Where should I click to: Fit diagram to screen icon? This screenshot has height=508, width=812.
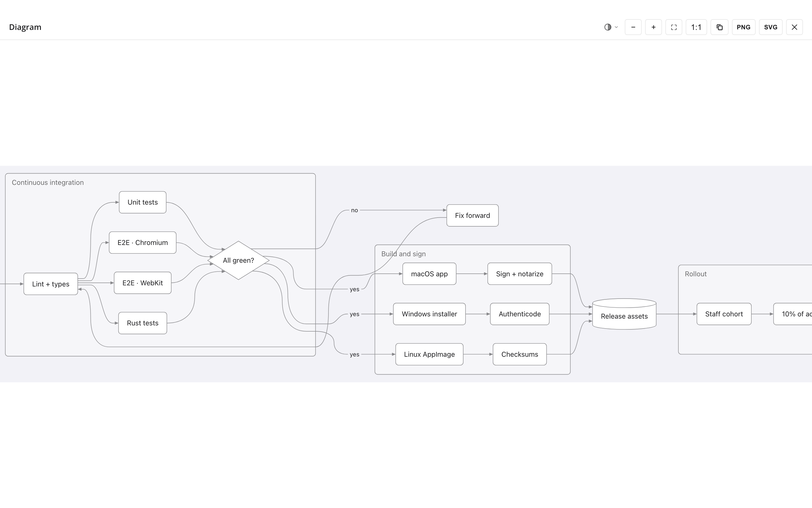[674, 27]
